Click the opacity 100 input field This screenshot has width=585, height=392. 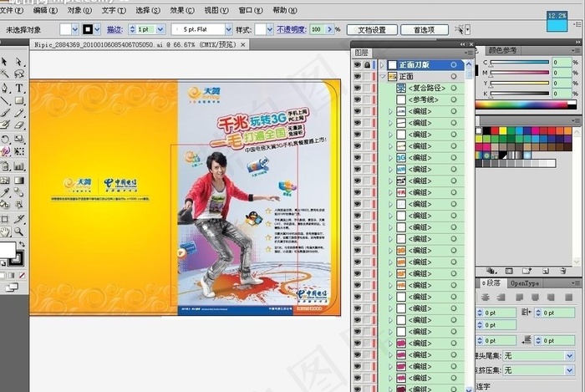pyautogui.click(x=317, y=29)
